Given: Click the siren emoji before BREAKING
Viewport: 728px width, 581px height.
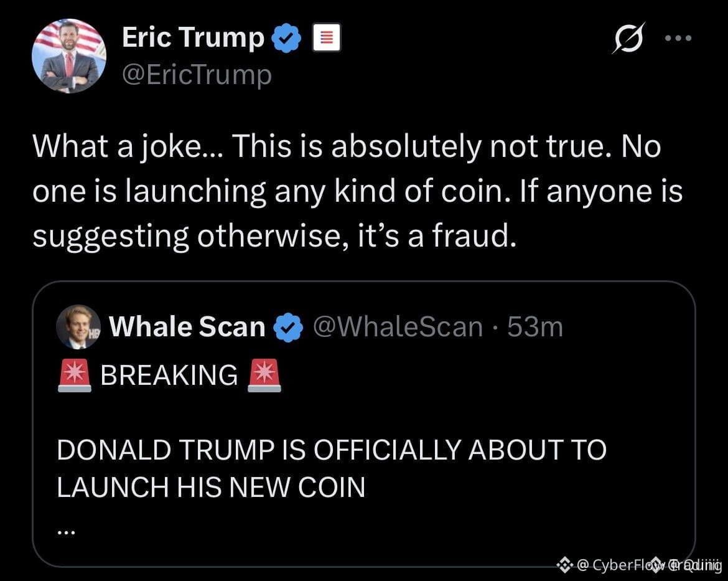Looking at the screenshot, I should (x=74, y=375).
